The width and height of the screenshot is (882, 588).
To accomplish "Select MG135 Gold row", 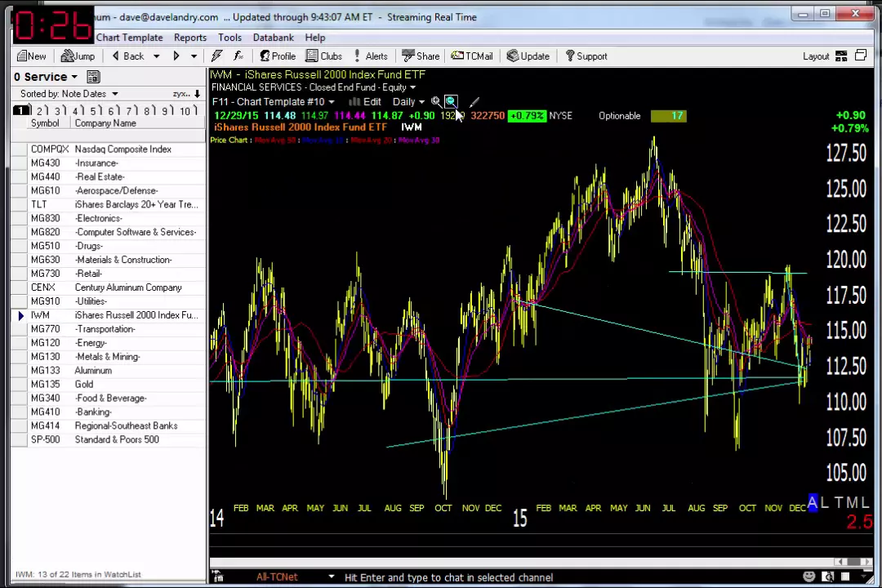I will click(x=108, y=385).
